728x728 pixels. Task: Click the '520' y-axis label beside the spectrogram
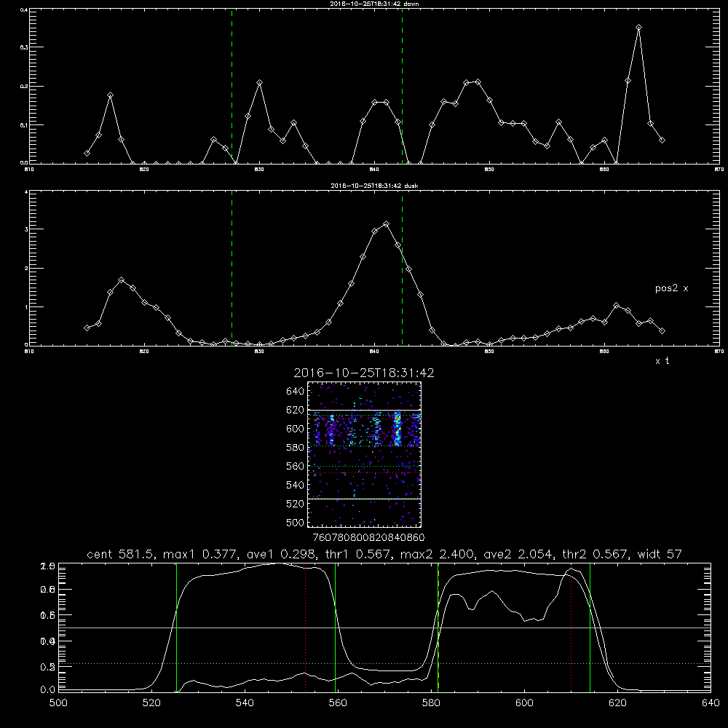point(296,504)
